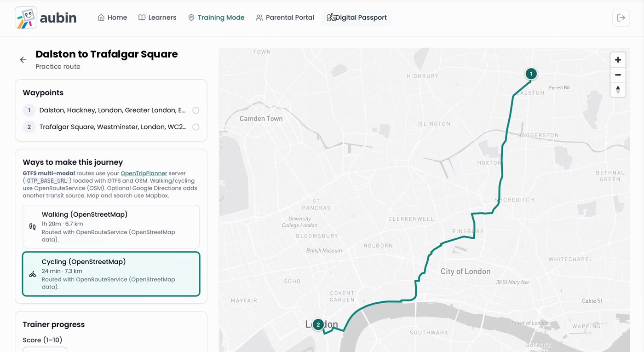
Task: Click the "Camden Town" map label
Action: point(261,118)
